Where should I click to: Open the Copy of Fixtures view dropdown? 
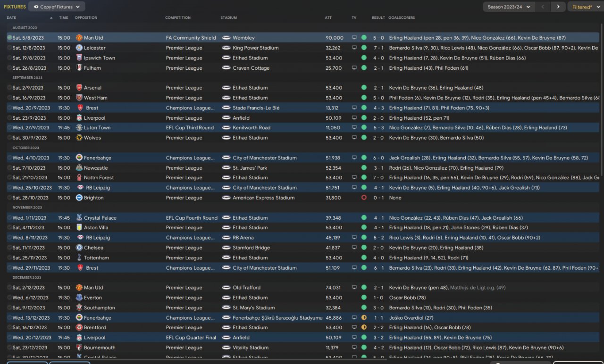[x=57, y=7]
